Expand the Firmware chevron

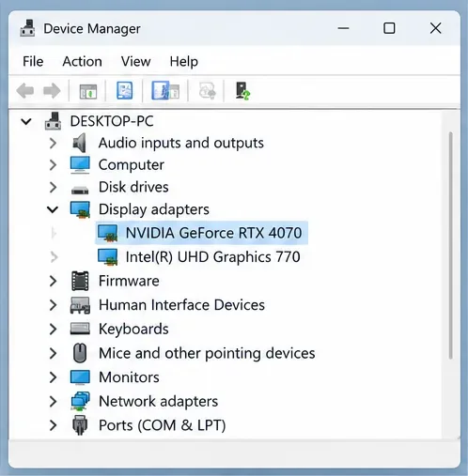53,281
